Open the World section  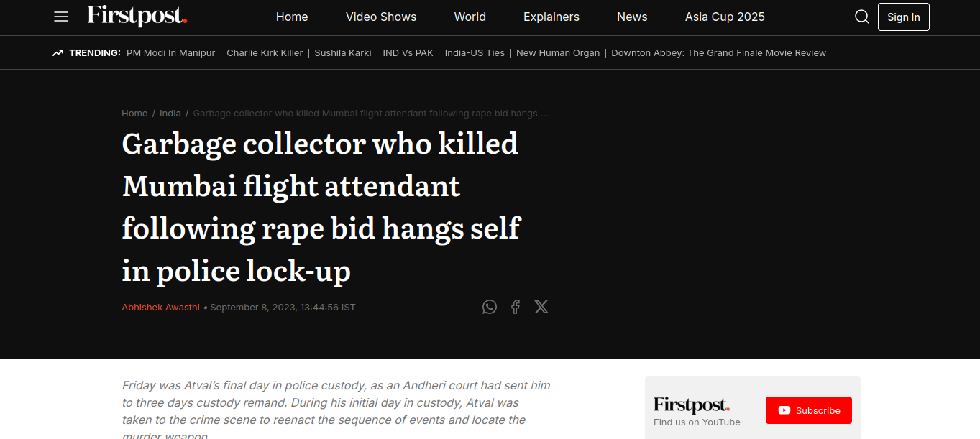[x=470, y=17]
